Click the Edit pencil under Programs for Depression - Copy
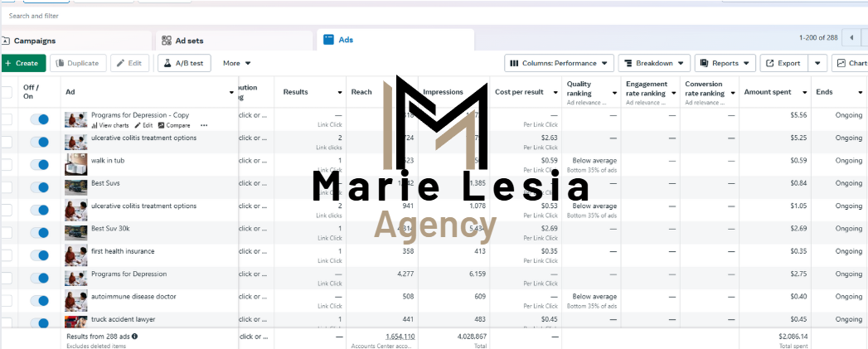The image size is (868, 349). point(138,126)
